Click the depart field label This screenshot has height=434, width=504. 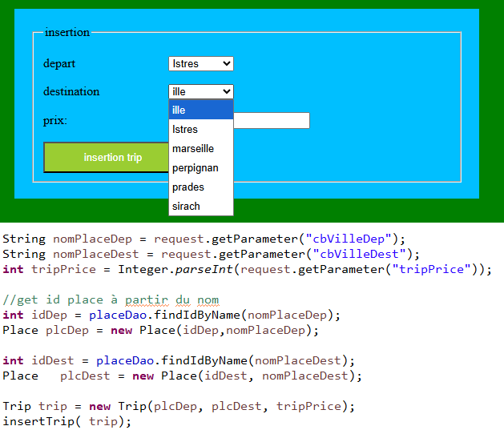(x=59, y=63)
